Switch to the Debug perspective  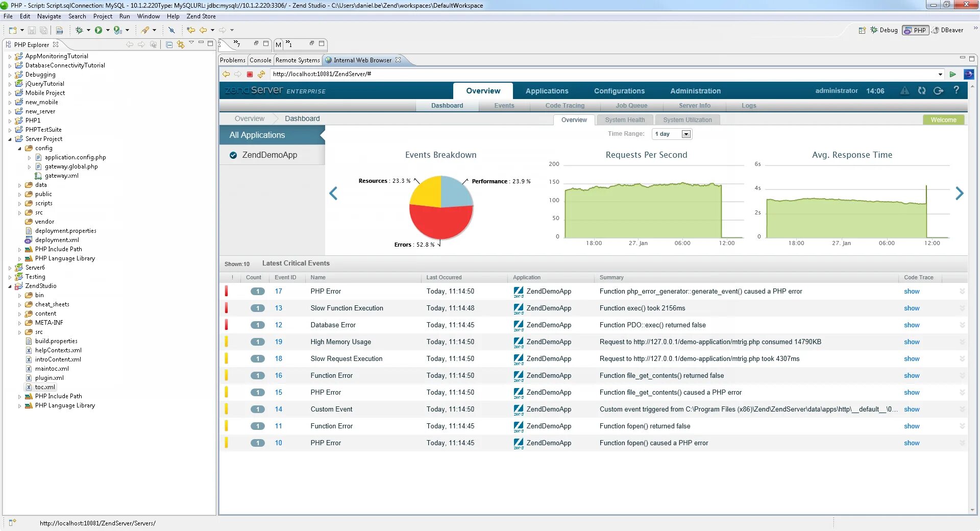point(884,31)
